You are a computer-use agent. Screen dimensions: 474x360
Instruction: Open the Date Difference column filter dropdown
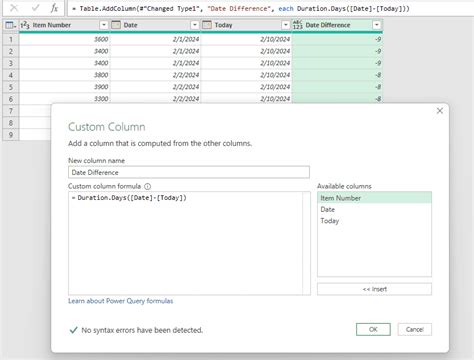(x=377, y=25)
